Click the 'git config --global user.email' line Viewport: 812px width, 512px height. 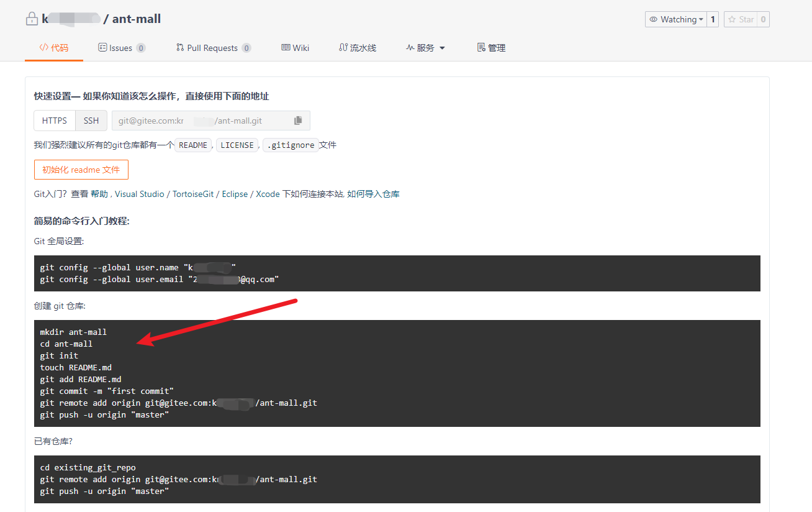160,280
